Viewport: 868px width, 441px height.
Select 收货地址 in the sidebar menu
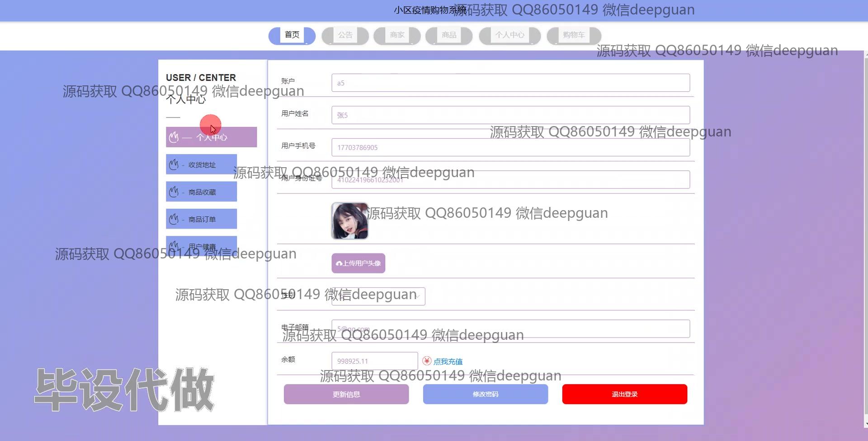coord(201,164)
